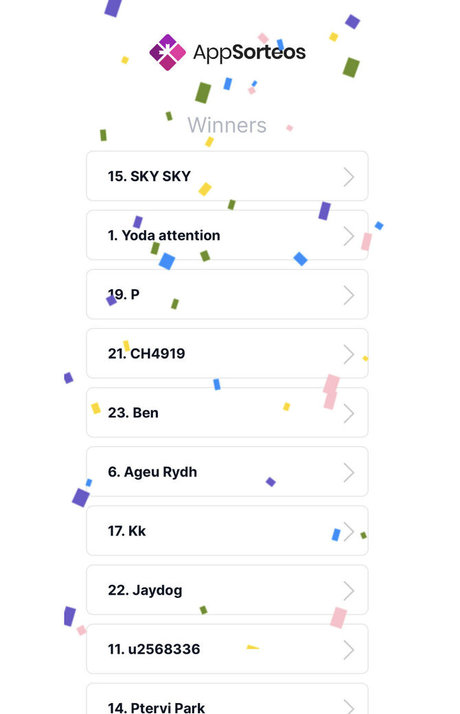Expand the u2568336 entry arrow

[x=349, y=650]
